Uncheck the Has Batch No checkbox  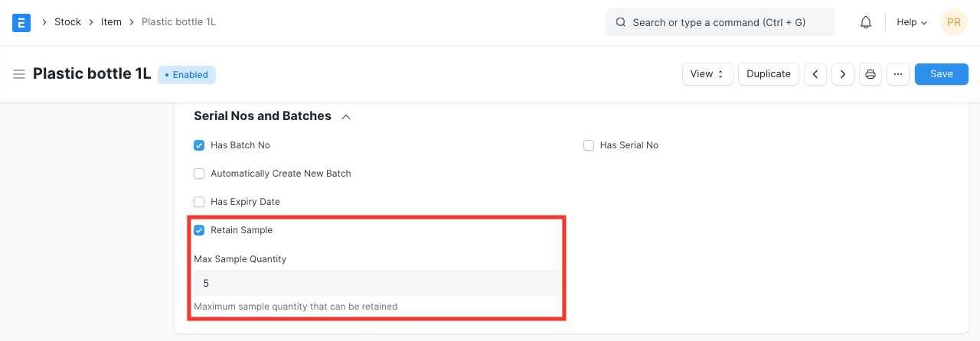pos(199,145)
